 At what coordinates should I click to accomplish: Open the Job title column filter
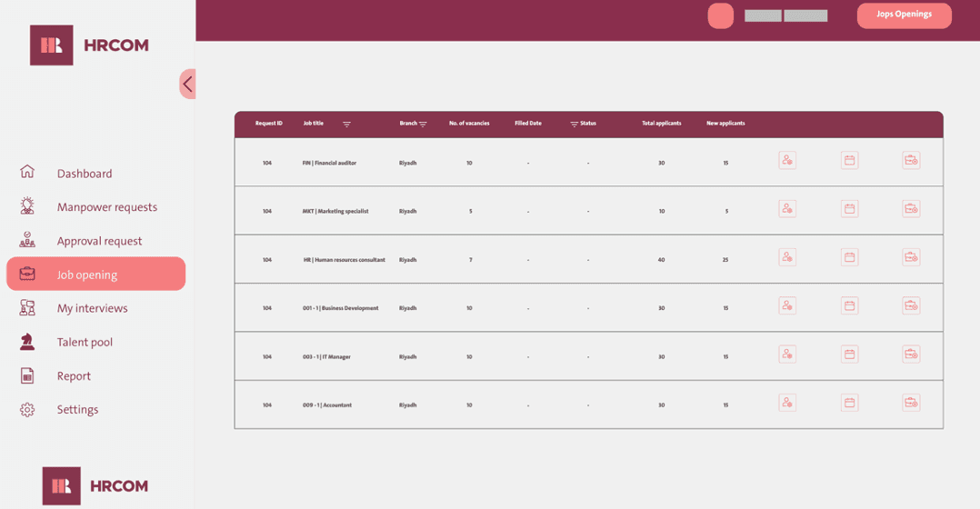[346, 125]
